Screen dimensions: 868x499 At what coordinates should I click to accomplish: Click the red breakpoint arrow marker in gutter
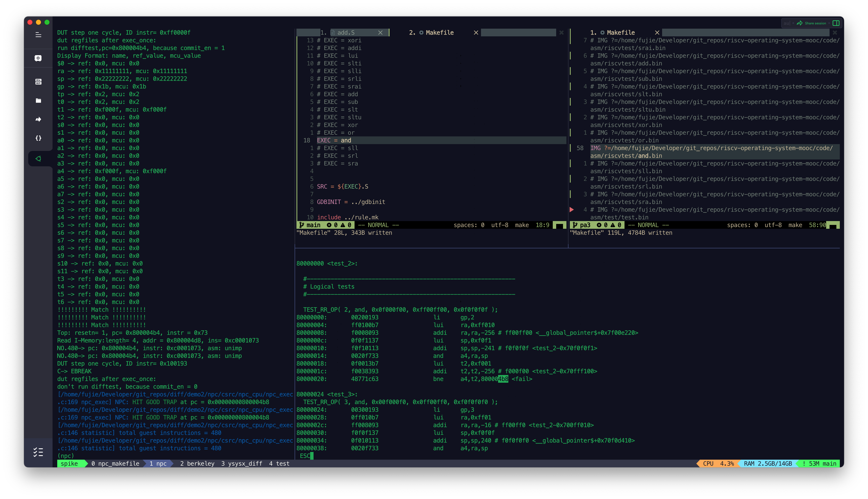pos(572,209)
